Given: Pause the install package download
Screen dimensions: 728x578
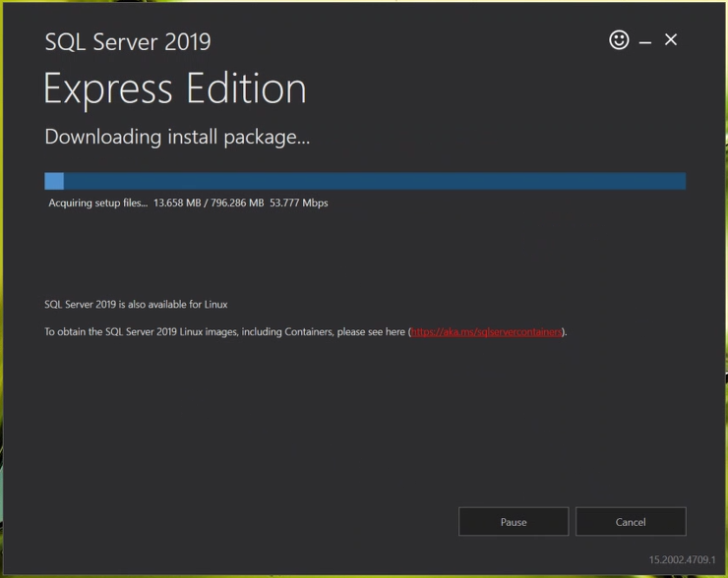Looking at the screenshot, I should pos(514,521).
